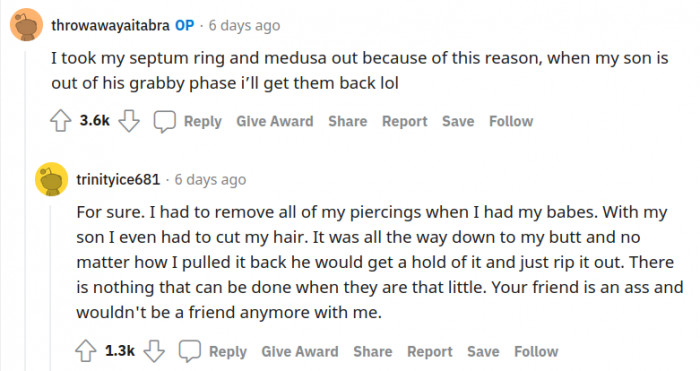Downvote trinityice681's comment
This screenshot has height=371, width=700.
point(154,351)
